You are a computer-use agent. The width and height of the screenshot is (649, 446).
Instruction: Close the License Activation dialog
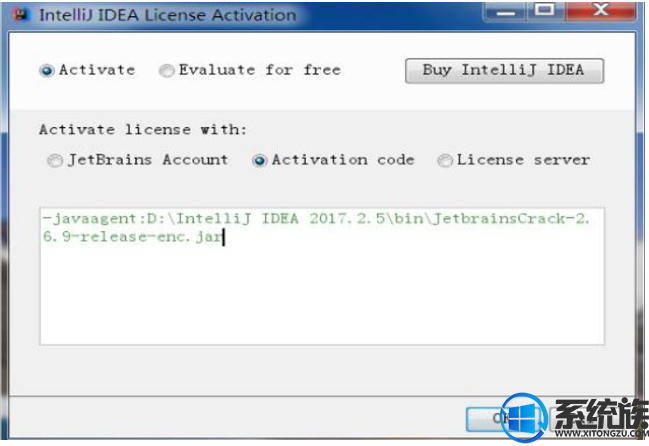point(600,11)
